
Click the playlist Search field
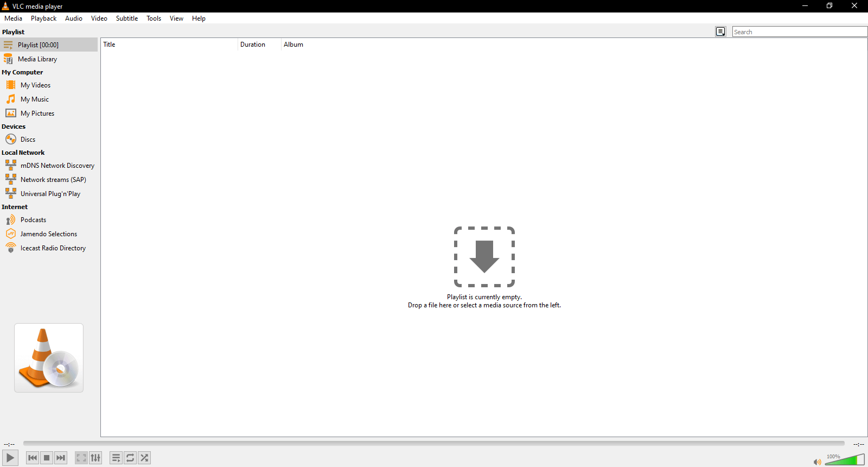tap(800, 31)
